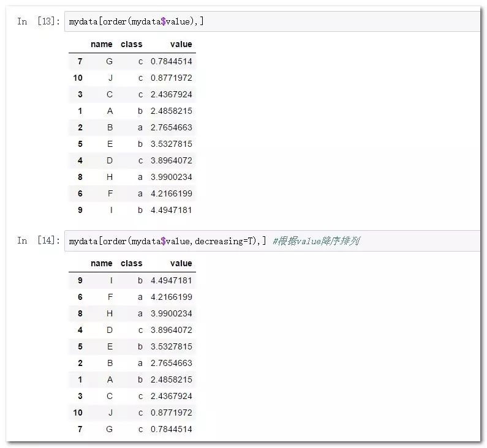
Task: Click the name header in second table
Action: point(102,263)
